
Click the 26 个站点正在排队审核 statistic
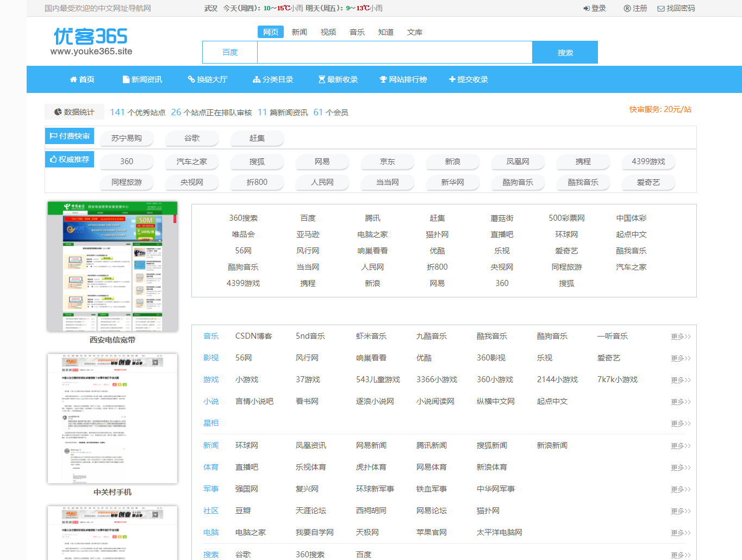point(211,112)
